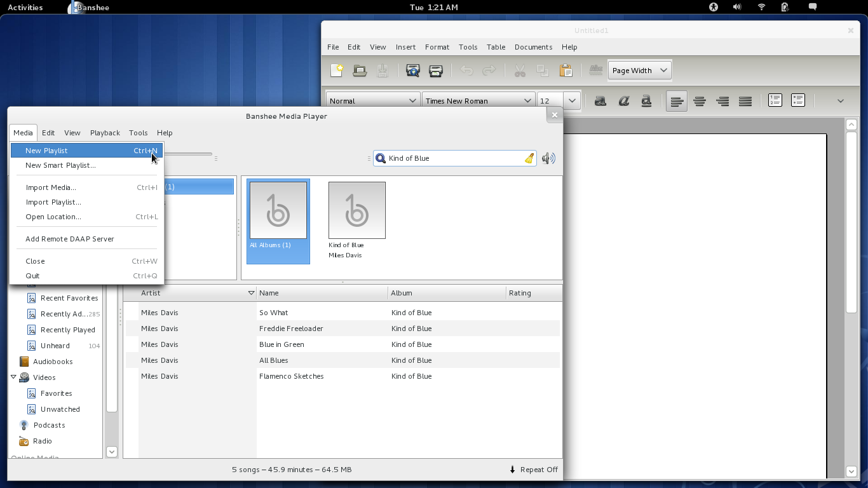The width and height of the screenshot is (868, 488).
Task: Click the Videos film reel icon
Action: tap(24, 377)
